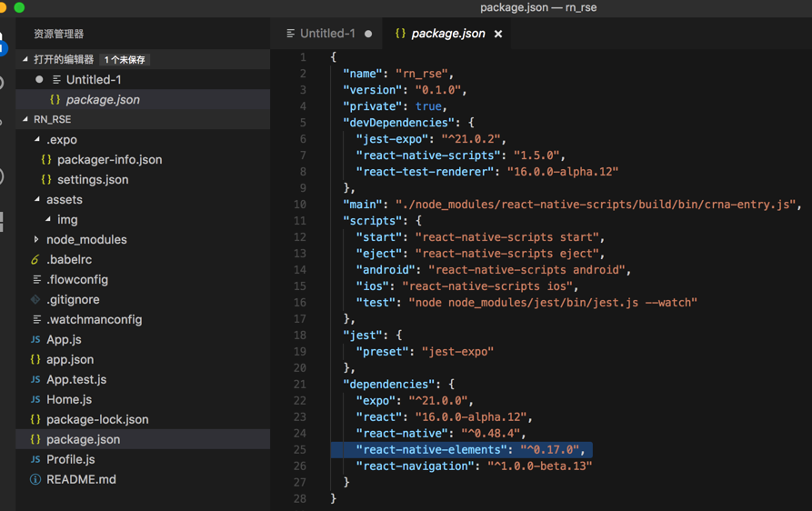Click the lines icon beside .watchmanconfig
The width and height of the screenshot is (812, 511).
[35, 319]
